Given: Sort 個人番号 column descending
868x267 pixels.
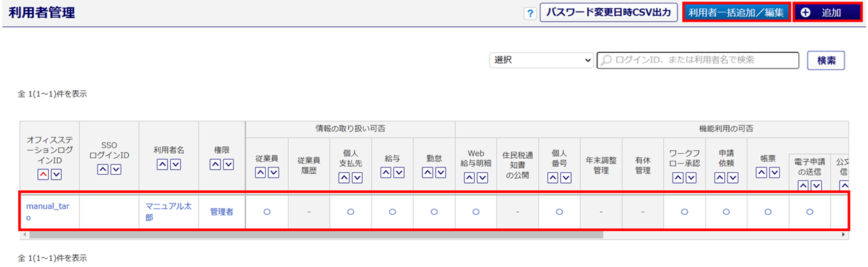Looking at the screenshot, I should click(566, 178).
